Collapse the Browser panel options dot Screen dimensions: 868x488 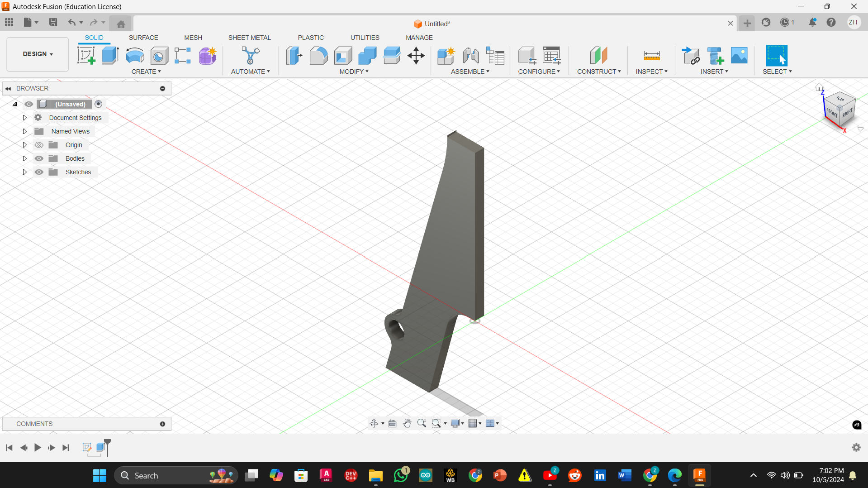point(162,88)
